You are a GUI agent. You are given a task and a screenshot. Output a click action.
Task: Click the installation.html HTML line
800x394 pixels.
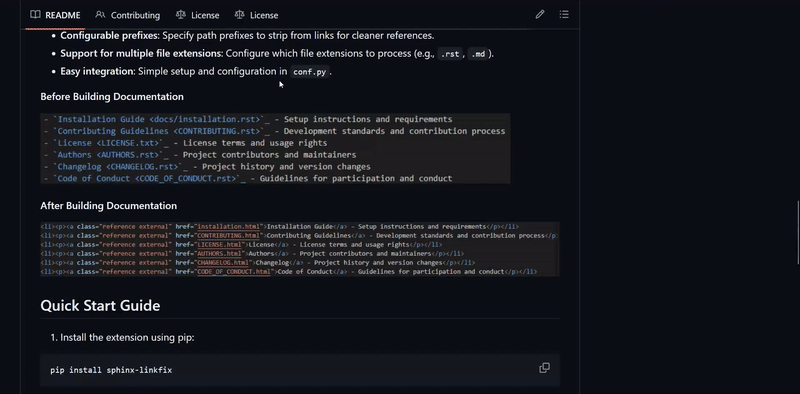pos(280,227)
